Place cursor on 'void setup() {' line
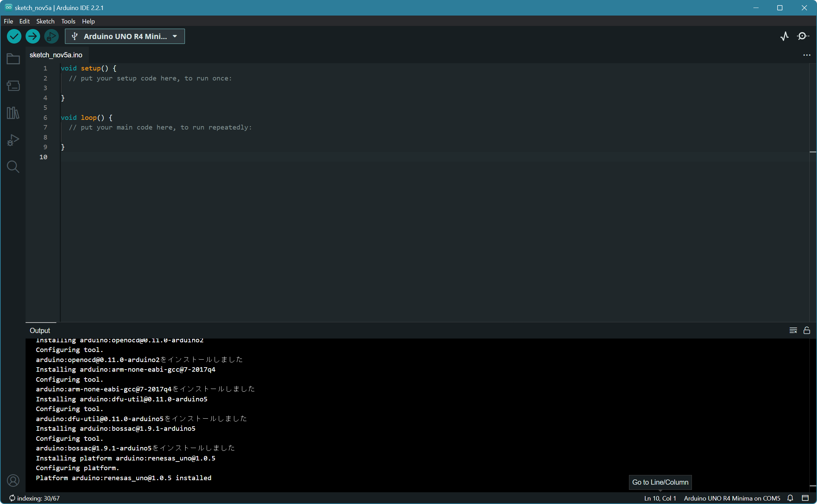Viewport: 817px width, 504px height. point(89,68)
